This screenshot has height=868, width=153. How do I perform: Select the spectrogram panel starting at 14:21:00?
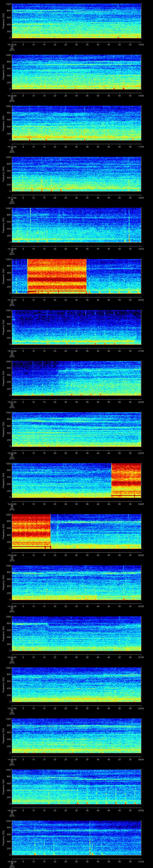(76, 378)
